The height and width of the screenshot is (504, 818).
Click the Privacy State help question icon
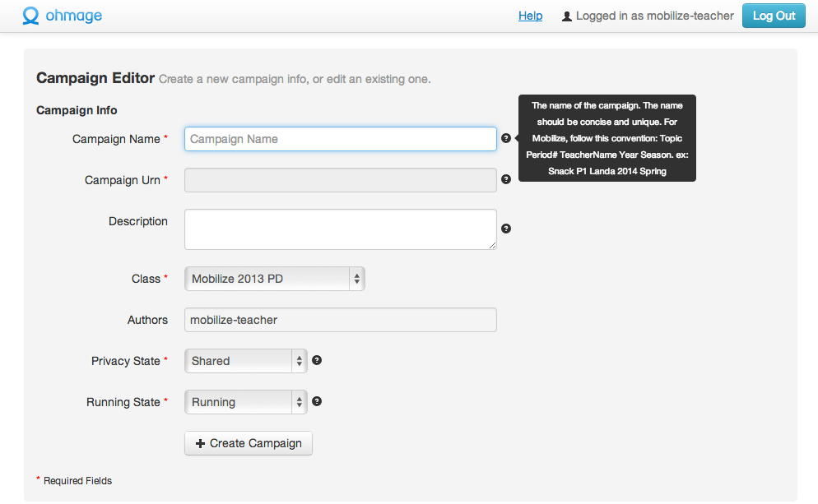[317, 360]
